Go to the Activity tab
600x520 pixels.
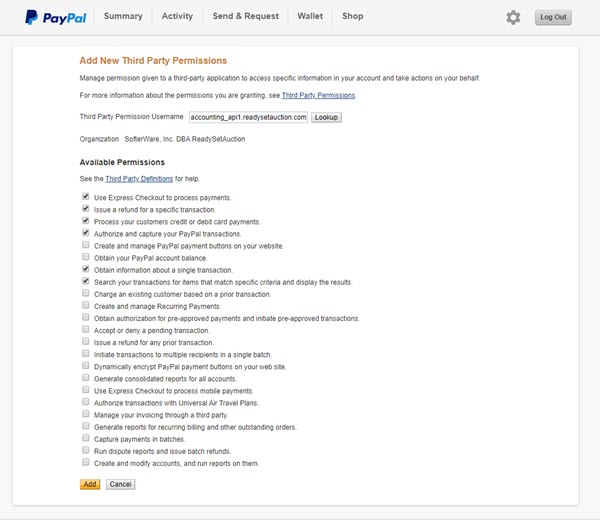tap(177, 16)
